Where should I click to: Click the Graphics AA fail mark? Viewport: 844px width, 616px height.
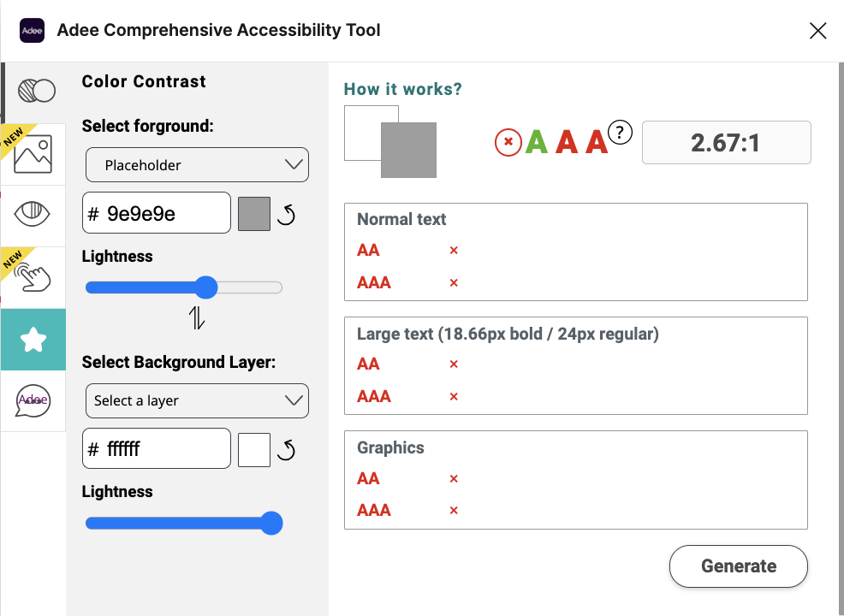pyautogui.click(x=454, y=479)
